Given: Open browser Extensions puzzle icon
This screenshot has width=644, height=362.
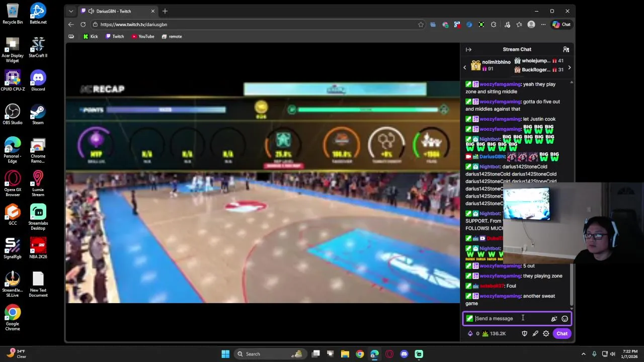Looking at the screenshot, I should (x=494, y=24).
